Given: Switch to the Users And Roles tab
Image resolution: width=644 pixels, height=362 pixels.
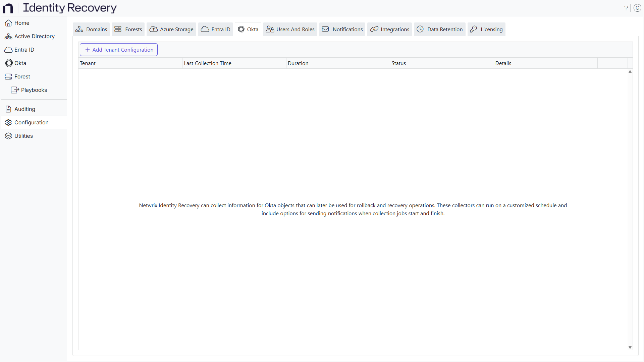Looking at the screenshot, I should [289, 29].
